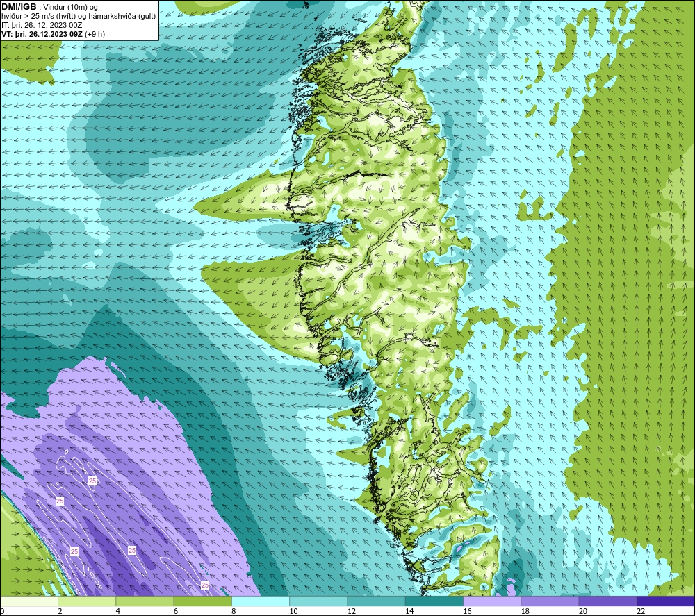Choose the darkest purple legend swatch above 22
The image size is (695, 616).
pos(665,601)
